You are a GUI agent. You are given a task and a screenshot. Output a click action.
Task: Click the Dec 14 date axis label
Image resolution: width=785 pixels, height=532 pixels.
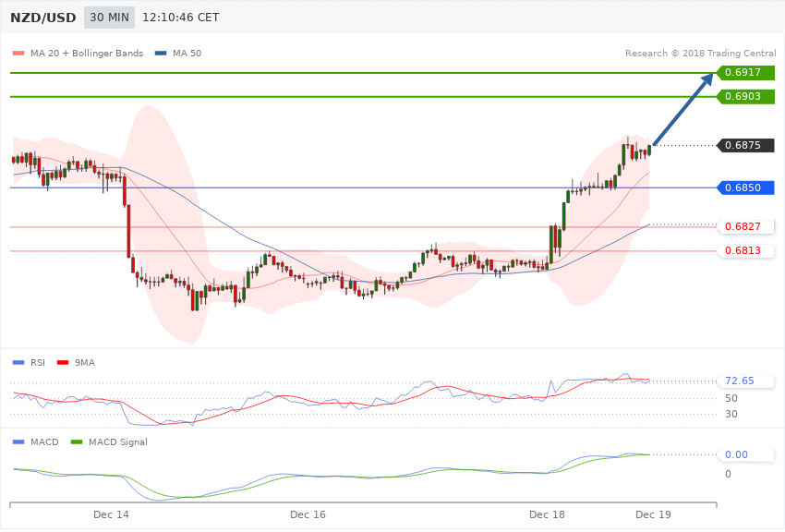[111, 514]
